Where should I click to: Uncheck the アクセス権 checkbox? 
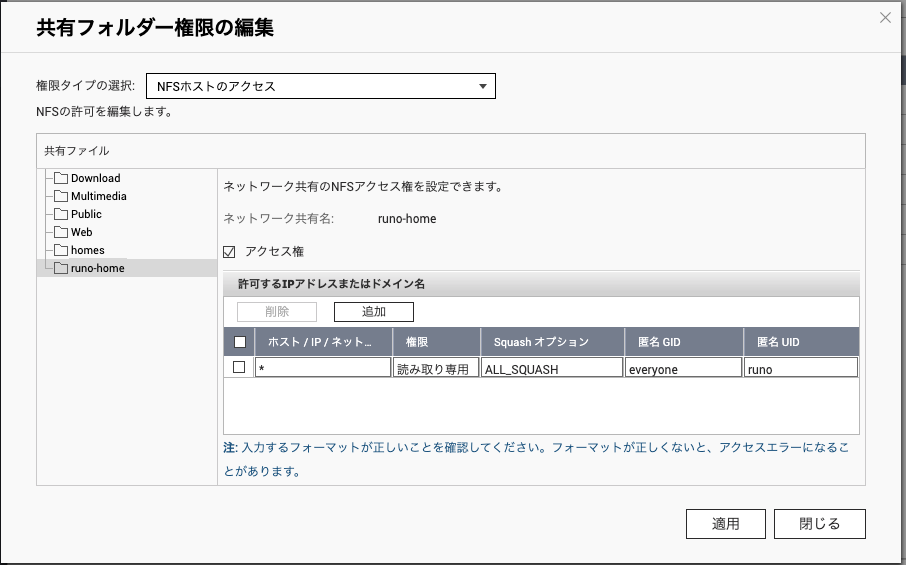(x=229, y=252)
